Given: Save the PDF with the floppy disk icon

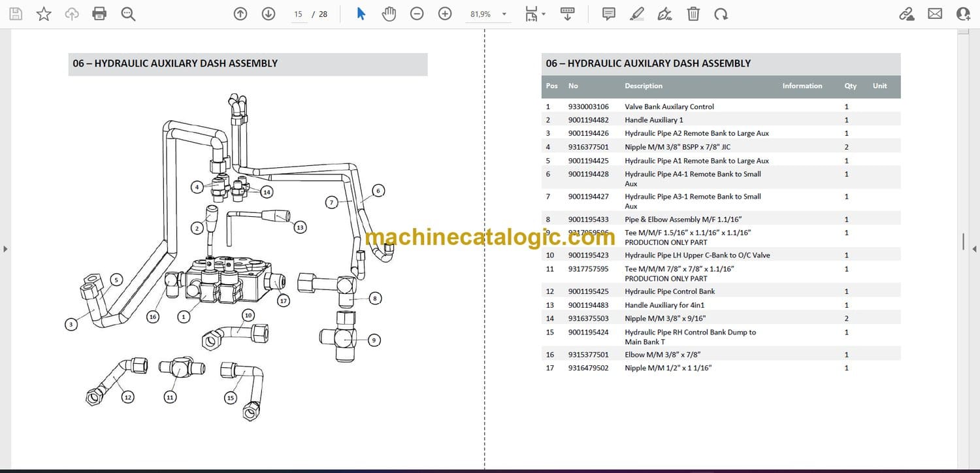Looking at the screenshot, I should coord(16,14).
